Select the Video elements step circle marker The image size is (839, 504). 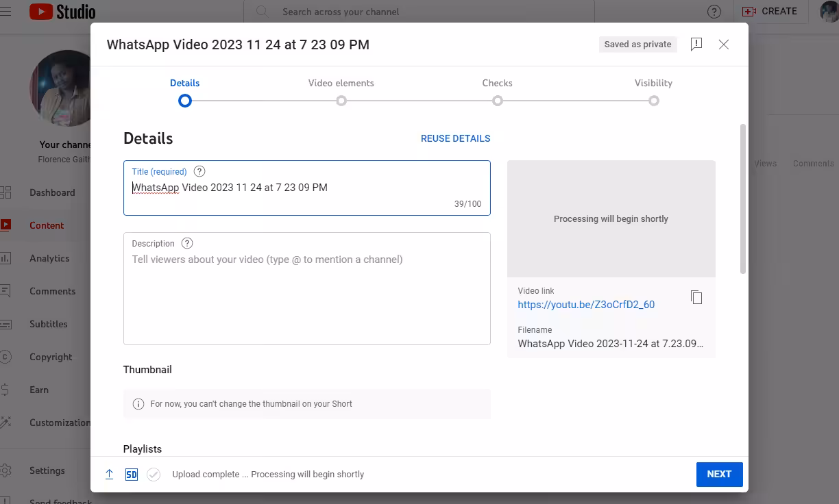tap(341, 101)
